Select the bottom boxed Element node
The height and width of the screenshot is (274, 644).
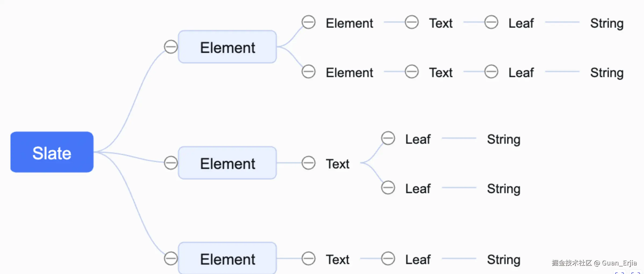click(x=227, y=258)
